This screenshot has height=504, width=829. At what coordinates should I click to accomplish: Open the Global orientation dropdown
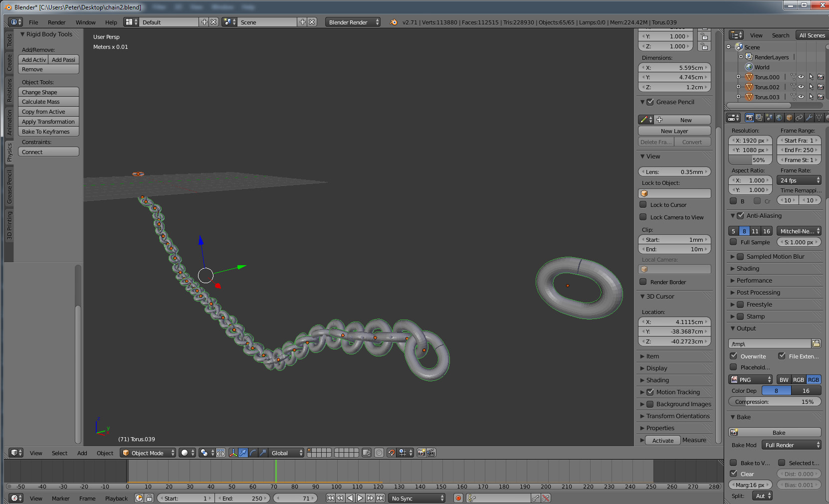click(286, 453)
